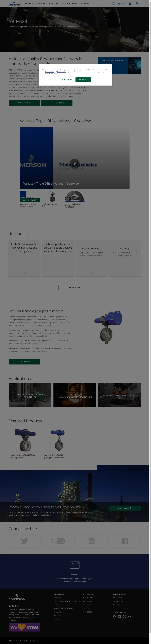The width and height of the screenshot is (151, 644).
Task: Open Cookies Settings in the banner
Action: [x=67, y=79]
